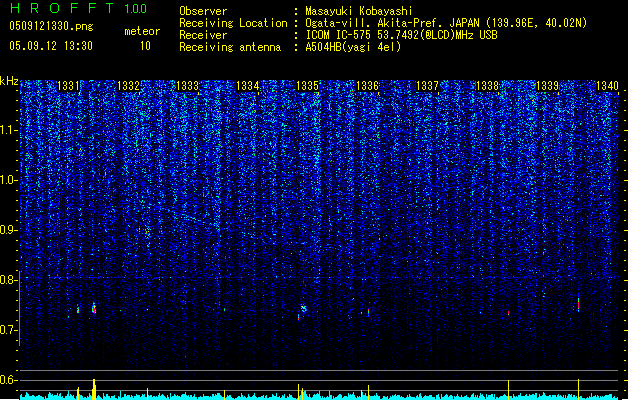The width and height of the screenshot is (629, 400).
Task: Click the 'Receiving Location' label
Action: [233, 23]
